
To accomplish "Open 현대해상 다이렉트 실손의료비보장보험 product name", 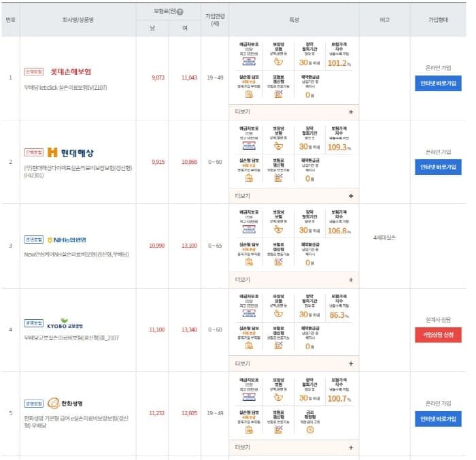I will [x=78, y=171].
